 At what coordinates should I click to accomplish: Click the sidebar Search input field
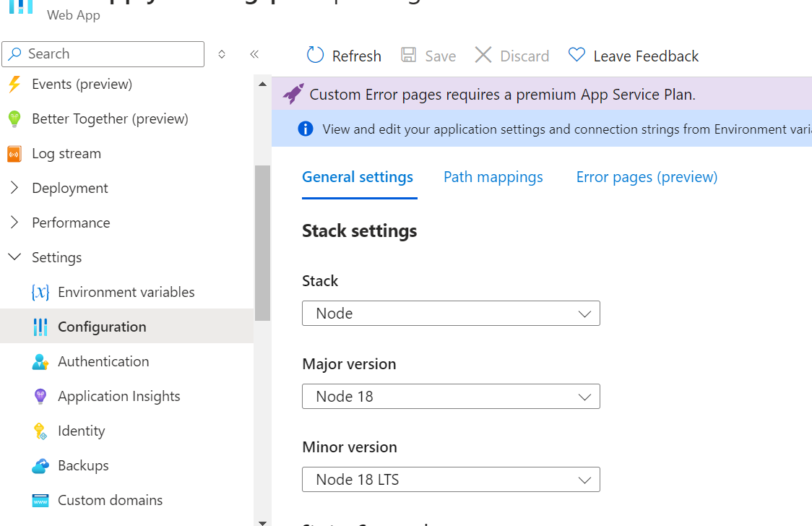tap(103, 54)
